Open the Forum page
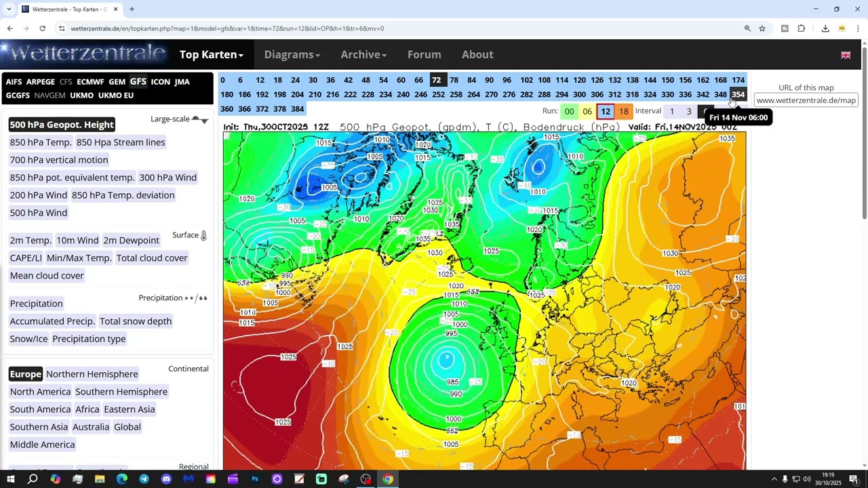868x488 pixels. (425, 55)
